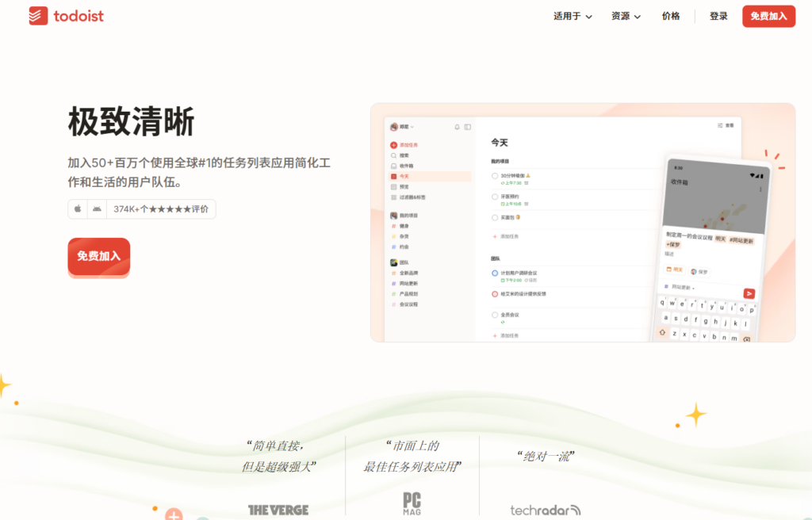Mark 30分钟瑜伽 task complete

click(495, 174)
